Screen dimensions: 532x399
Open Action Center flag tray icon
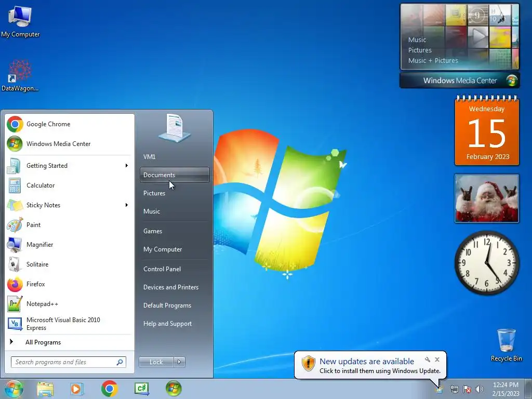point(467,390)
